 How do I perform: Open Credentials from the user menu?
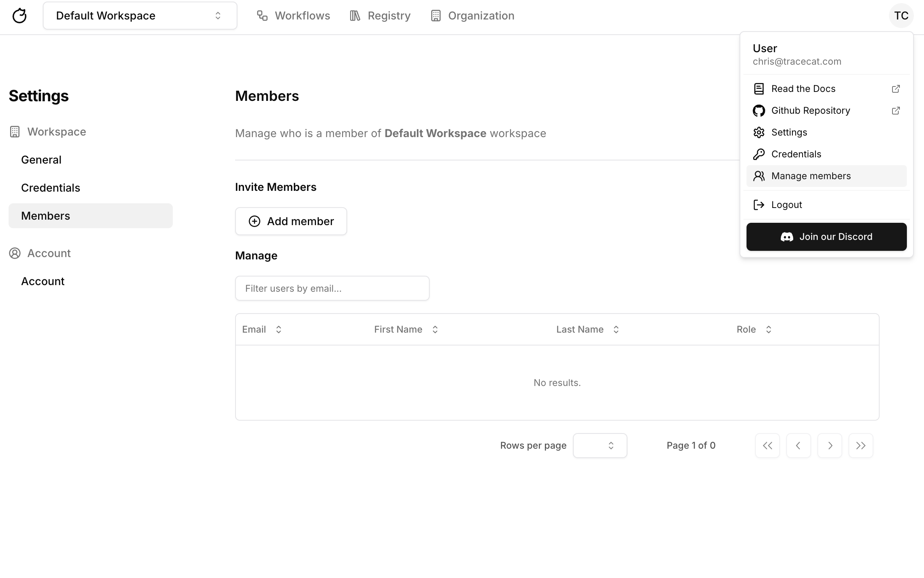coord(796,154)
